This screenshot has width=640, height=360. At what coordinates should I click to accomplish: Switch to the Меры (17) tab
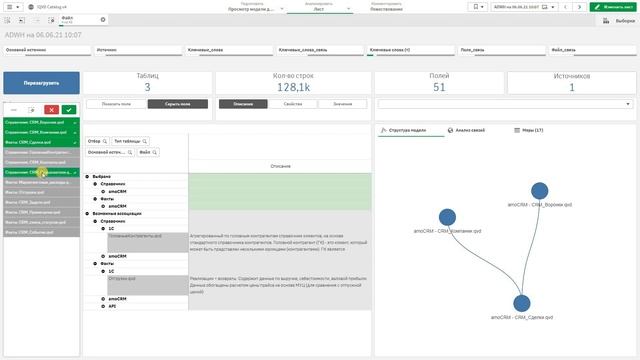pos(529,130)
